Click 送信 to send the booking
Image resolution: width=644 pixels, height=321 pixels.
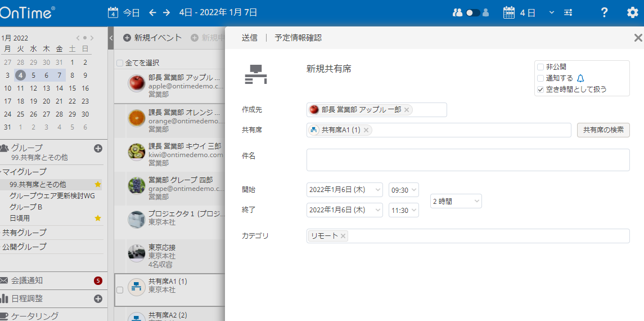coord(249,38)
